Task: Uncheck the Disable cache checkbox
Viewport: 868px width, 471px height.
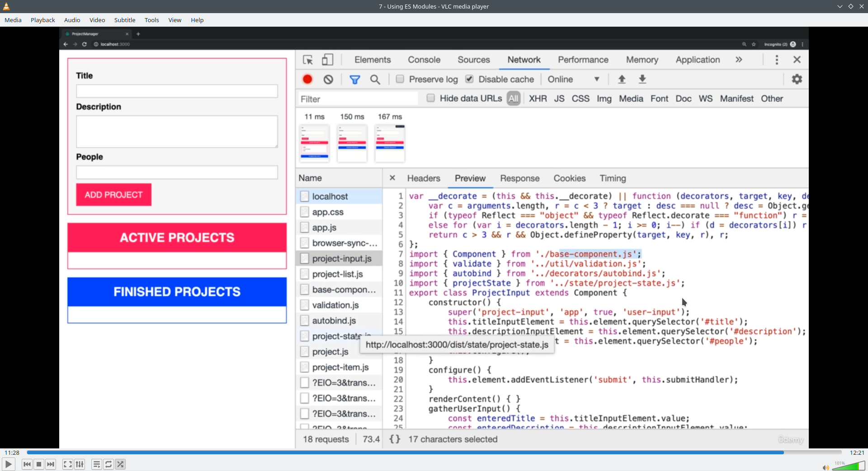Action: coord(470,79)
